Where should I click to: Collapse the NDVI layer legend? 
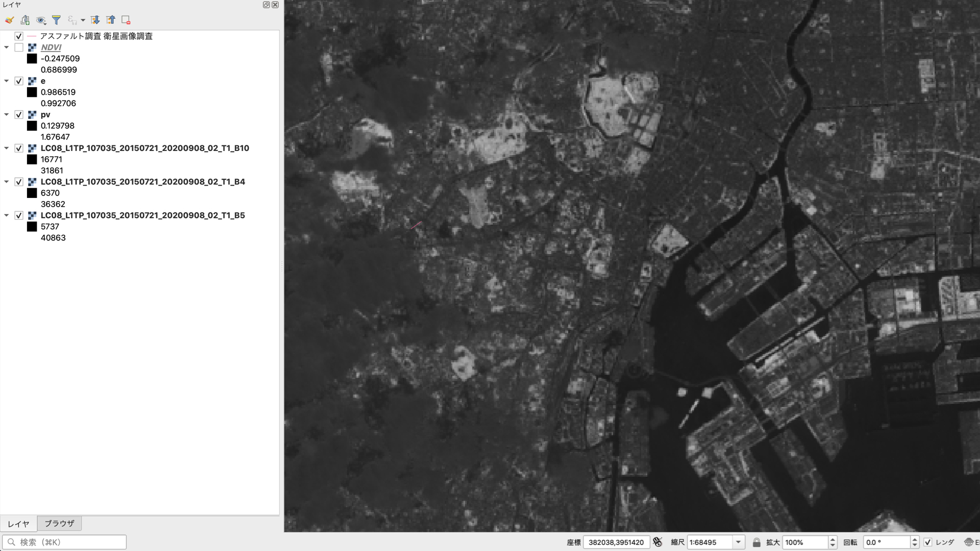pyautogui.click(x=7, y=47)
